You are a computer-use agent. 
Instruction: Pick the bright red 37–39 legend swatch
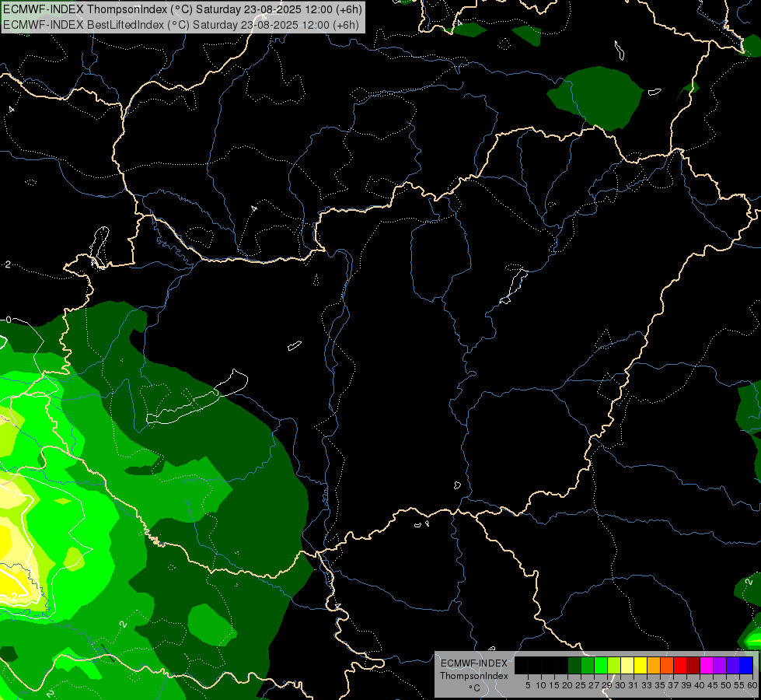(680, 665)
